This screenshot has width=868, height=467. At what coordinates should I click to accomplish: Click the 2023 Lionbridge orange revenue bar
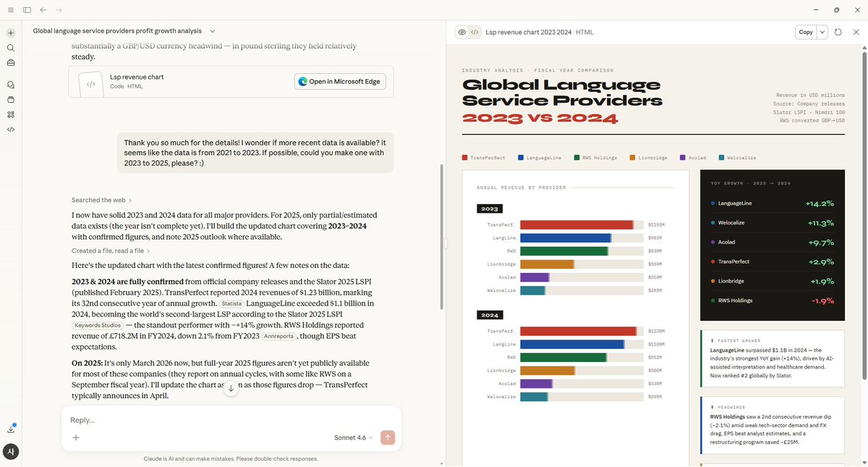point(548,264)
